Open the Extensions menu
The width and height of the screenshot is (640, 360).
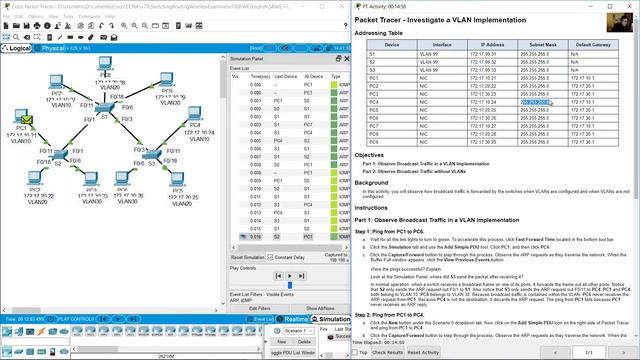(89, 16)
